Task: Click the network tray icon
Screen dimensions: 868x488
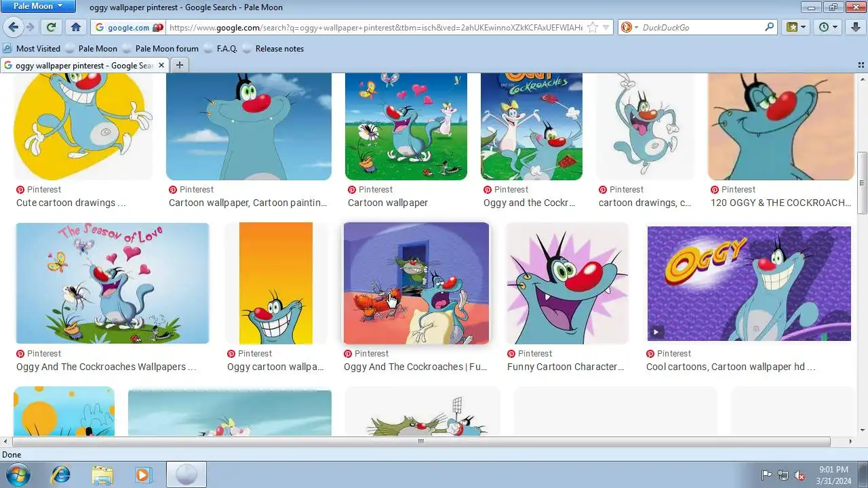Action: (x=783, y=475)
